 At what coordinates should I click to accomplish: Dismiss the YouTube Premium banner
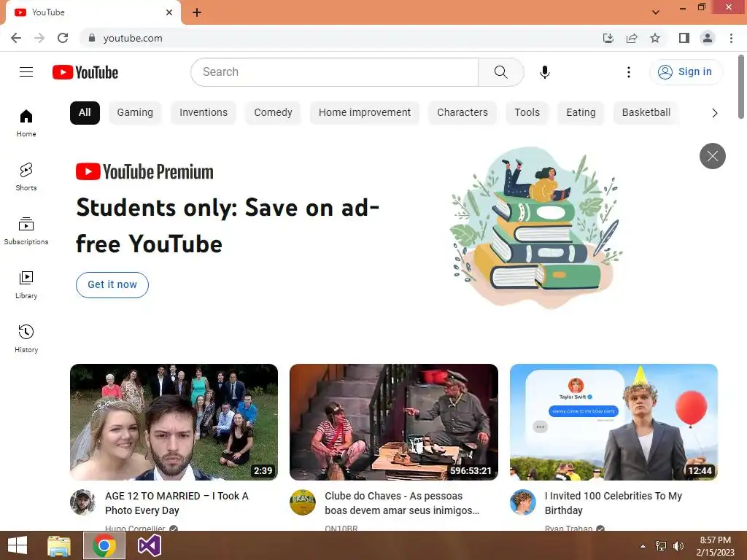(712, 156)
